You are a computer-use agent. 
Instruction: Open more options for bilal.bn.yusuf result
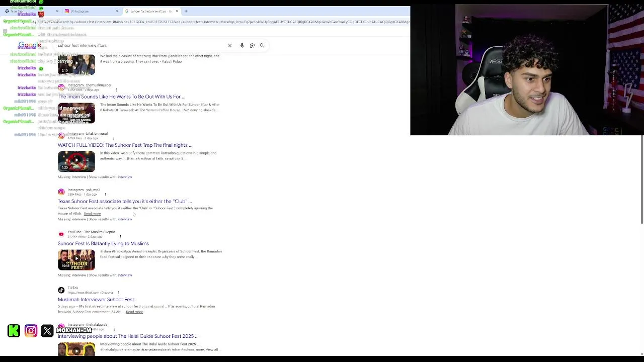[x=113, y=138]
